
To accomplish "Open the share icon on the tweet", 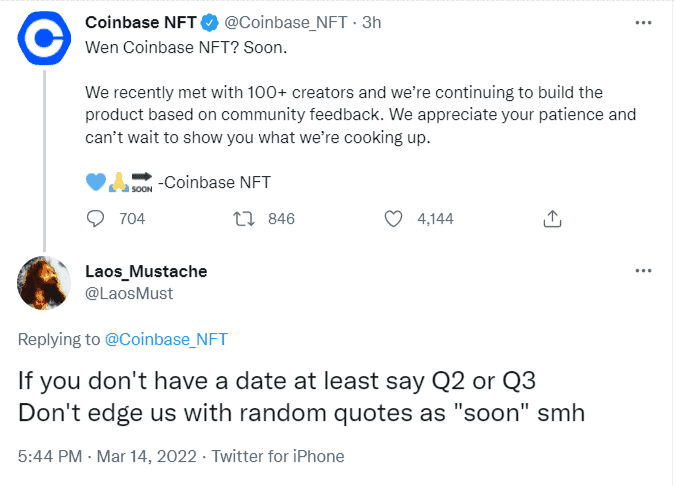I will (551, 219).
